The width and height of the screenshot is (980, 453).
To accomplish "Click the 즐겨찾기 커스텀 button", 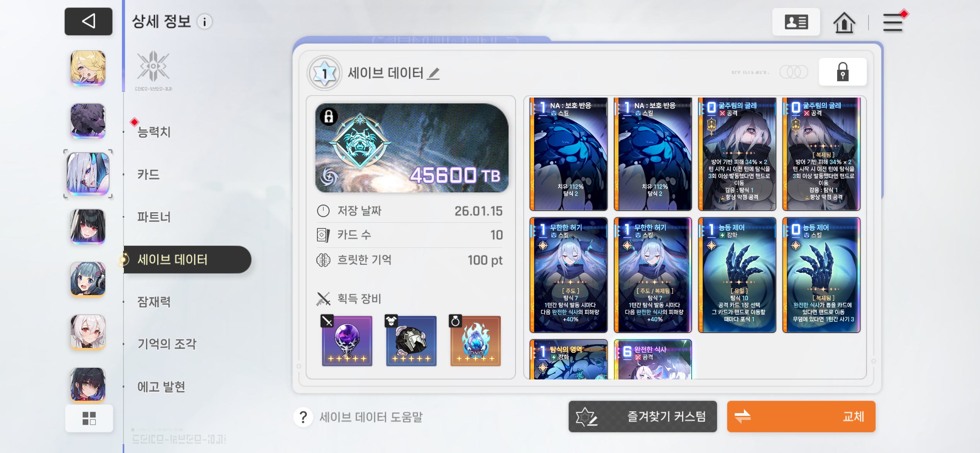I will tap(642, 417).
